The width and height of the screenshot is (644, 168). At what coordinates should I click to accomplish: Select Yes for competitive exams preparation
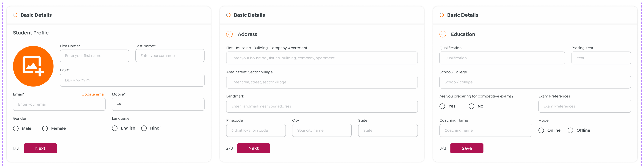[442, 106]
